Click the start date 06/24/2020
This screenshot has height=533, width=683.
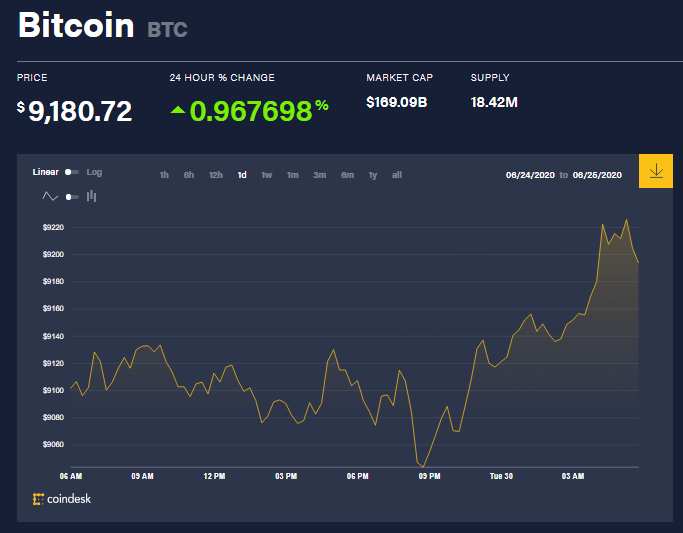[x=531, y=175]
